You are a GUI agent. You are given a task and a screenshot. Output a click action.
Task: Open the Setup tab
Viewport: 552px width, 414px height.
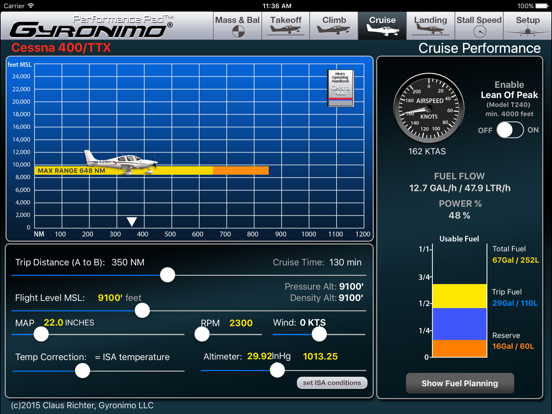[527, 26]
